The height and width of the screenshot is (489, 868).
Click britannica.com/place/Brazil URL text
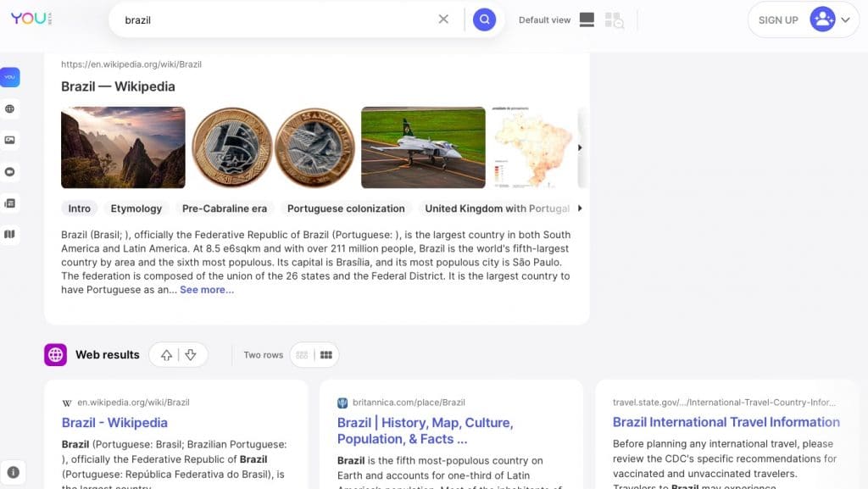[x=409, y=403]
